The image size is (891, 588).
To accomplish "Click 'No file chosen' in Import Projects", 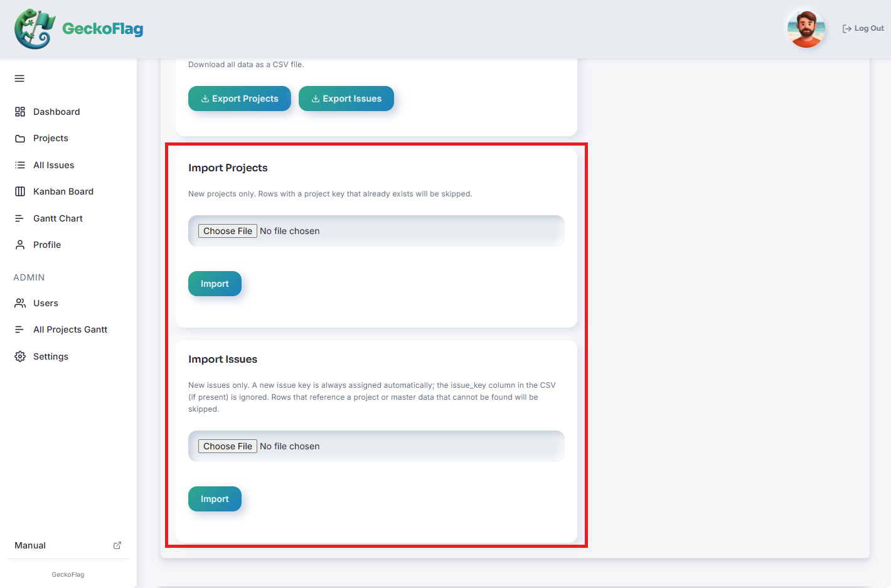I will [x=290, y=231].
